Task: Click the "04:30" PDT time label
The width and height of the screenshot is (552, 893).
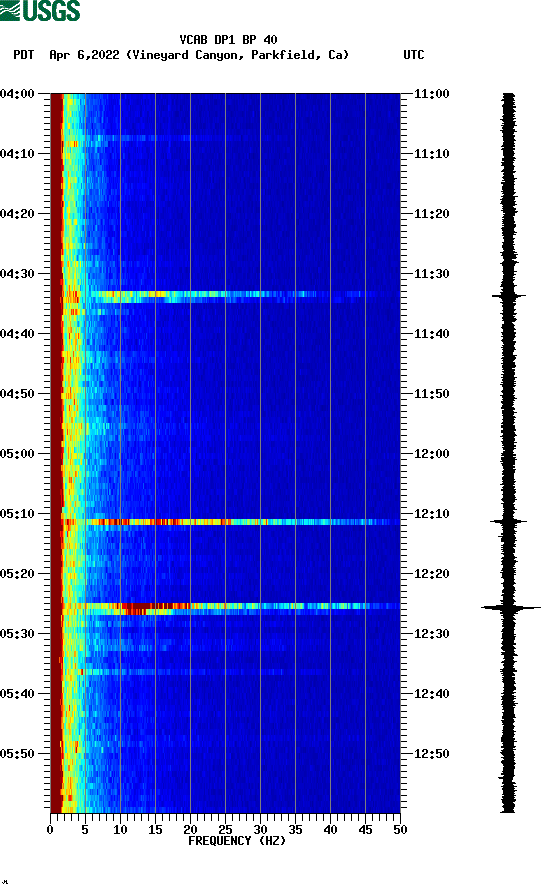Action: (x=18, y=273)
